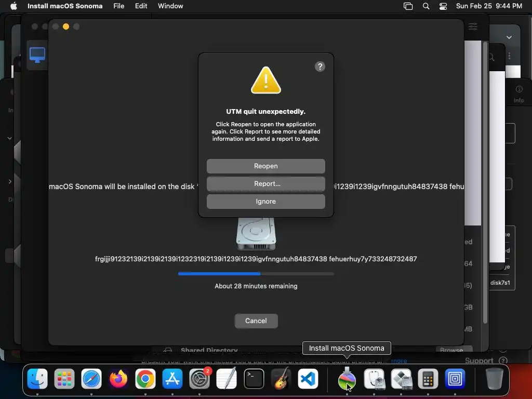
Task: Open Spotlight search in menu bar
Action: [x=426, y=6]
